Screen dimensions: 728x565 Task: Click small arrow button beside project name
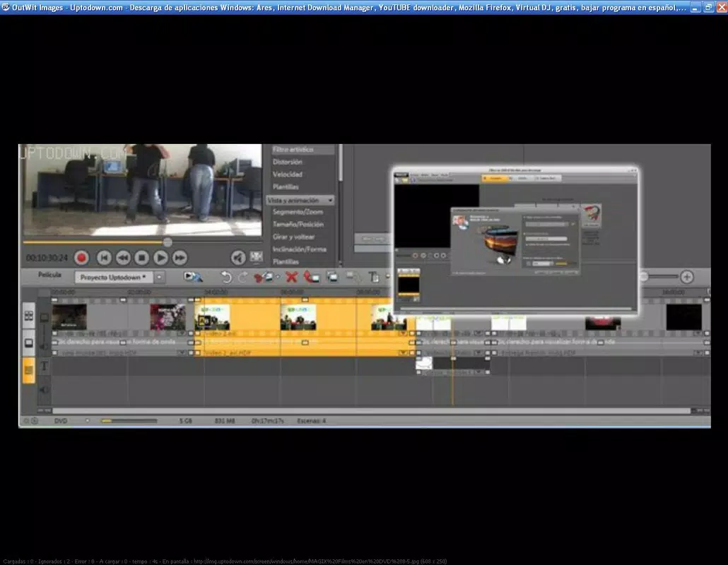159,278
